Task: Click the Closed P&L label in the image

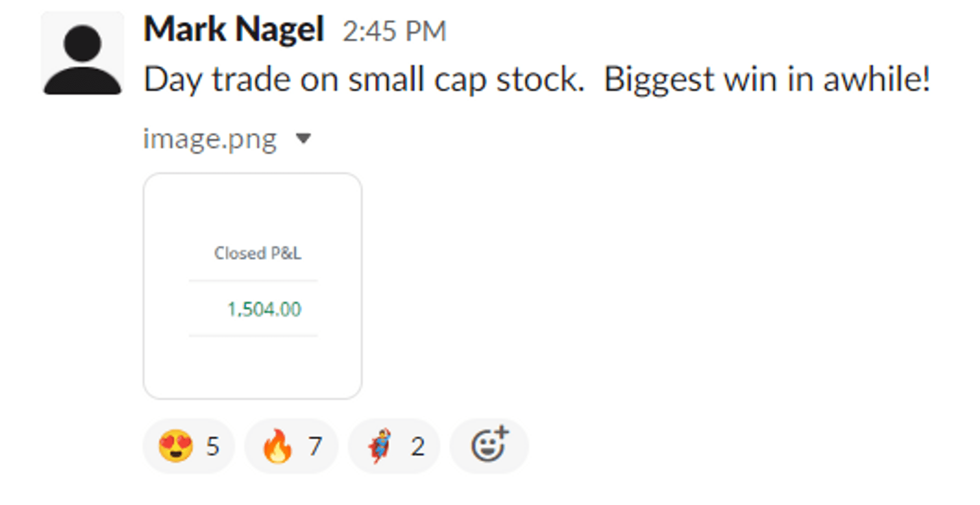Action: tap(258, 253)
